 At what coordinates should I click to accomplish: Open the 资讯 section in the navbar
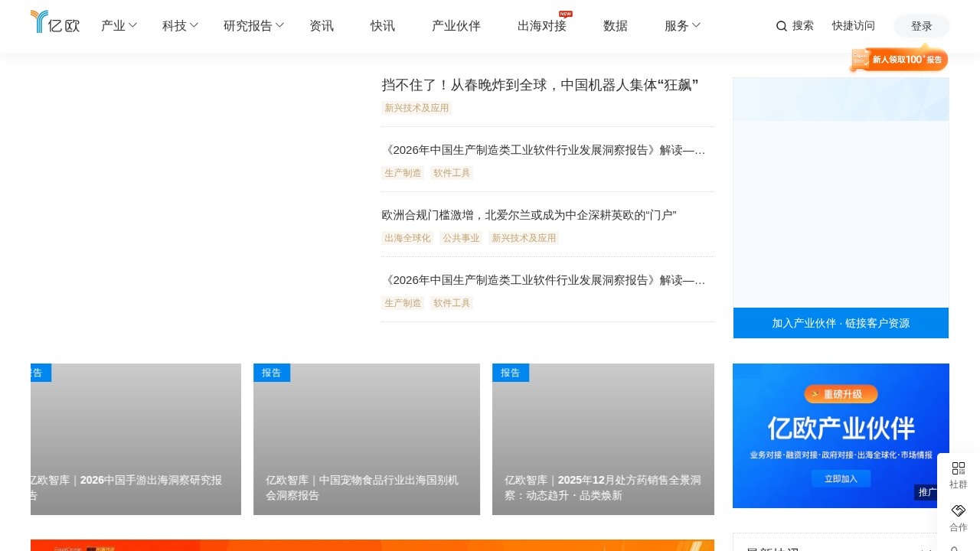pos(322,25)
